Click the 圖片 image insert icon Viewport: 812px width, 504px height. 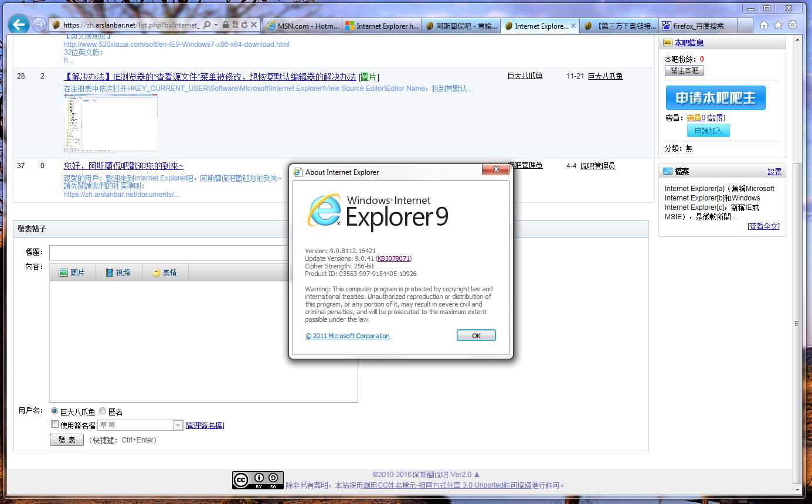click(x=64, y=273)
